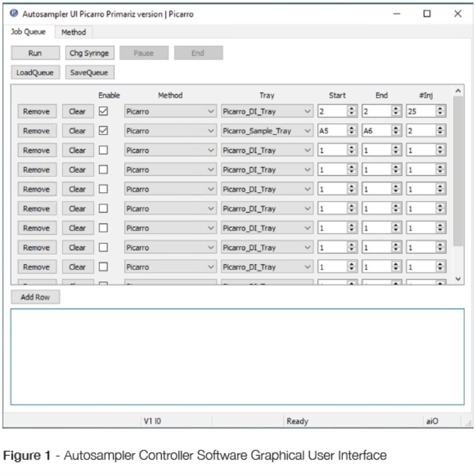Viewport: 476px width, 476px height.
Task: Open the Tray dropdown showing Picarro_Sample_Tray
Action: (x=267, y=131)
